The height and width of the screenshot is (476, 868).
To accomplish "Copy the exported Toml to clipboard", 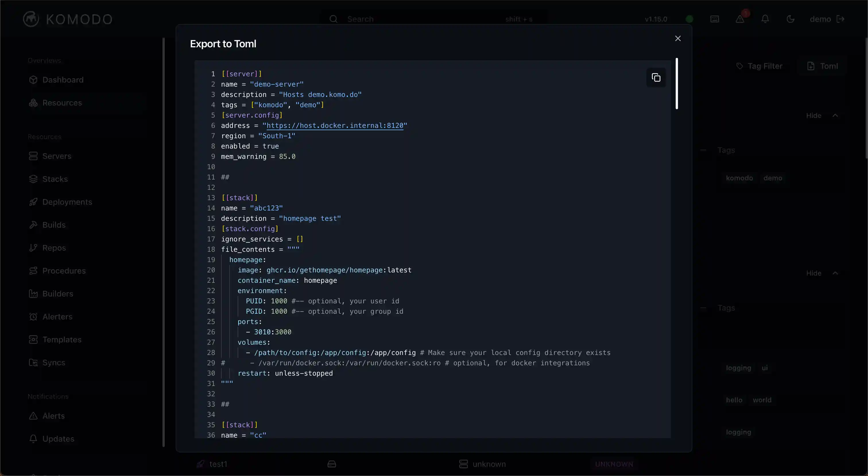I will [656, 78].
